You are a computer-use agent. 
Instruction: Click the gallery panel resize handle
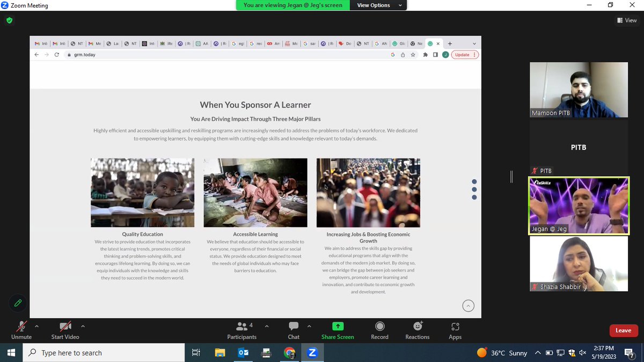point(511,176)
